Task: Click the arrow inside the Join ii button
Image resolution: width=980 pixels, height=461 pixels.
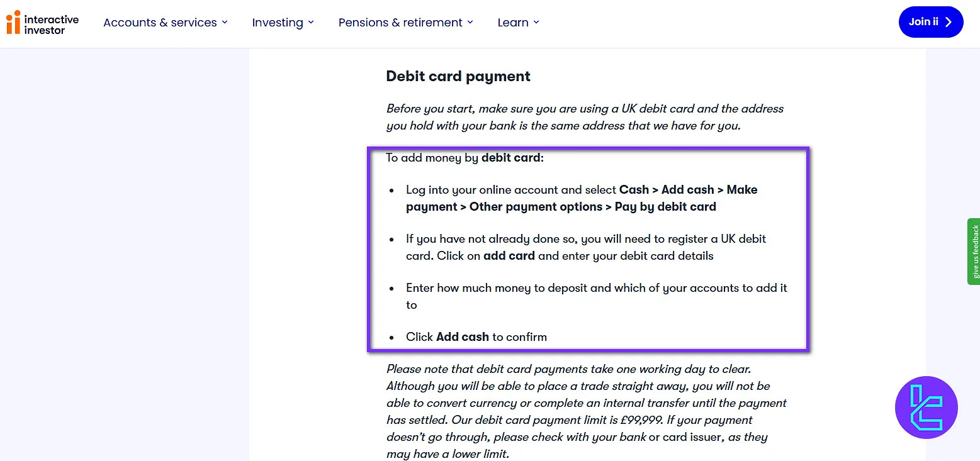Action: (947, 21)
